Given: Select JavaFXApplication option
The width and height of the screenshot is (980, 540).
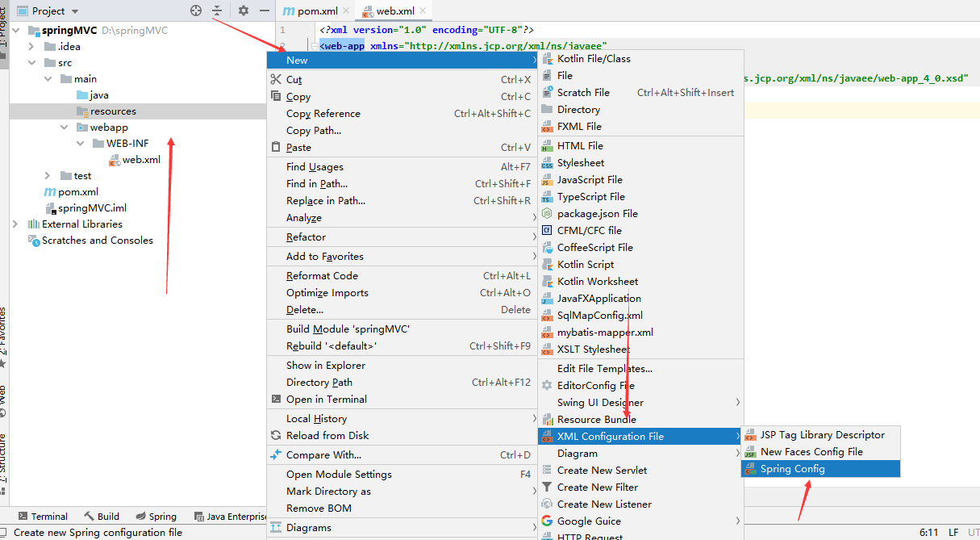Looking at the screenshot, I should click(640, 299).
